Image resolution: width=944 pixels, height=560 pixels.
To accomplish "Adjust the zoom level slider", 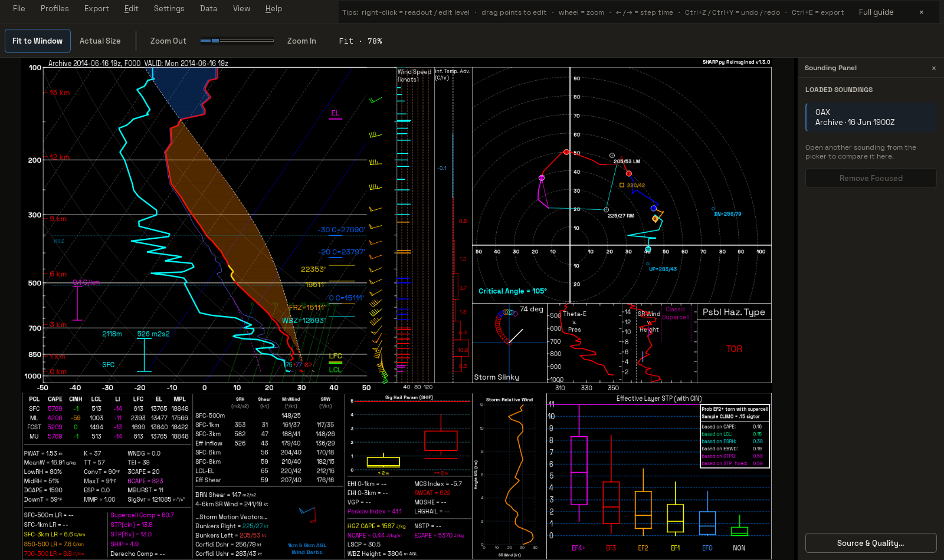I will click(x=237, y=41).
